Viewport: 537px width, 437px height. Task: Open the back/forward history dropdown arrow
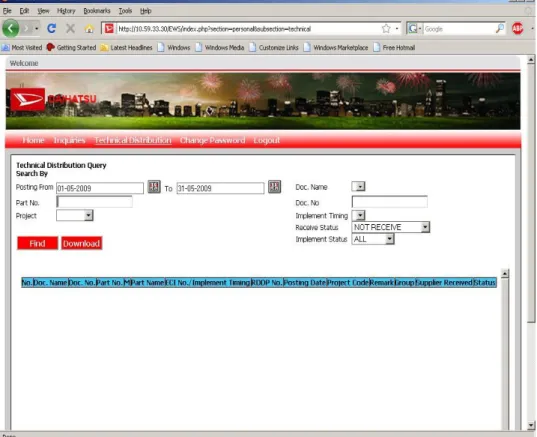36,29
